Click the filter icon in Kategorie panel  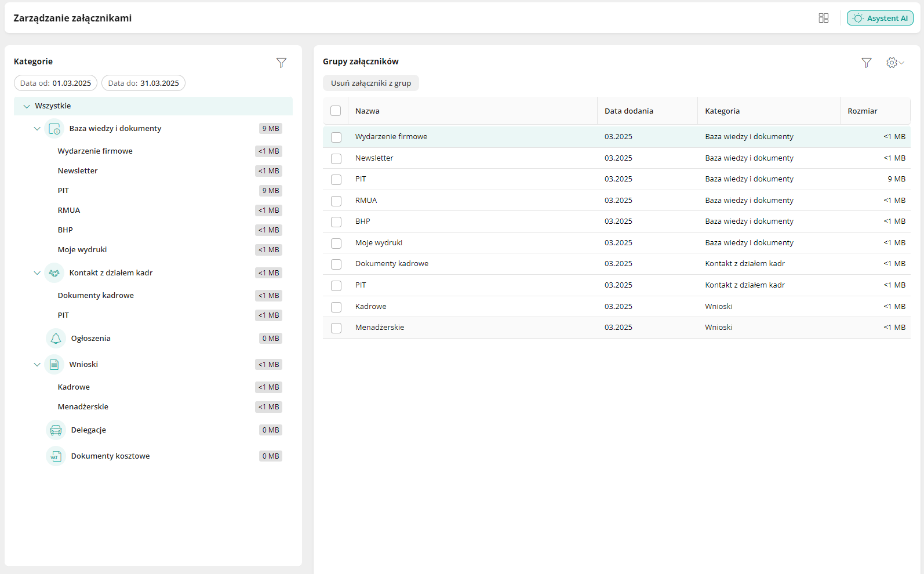pyautogui.click(x=281, y=63)
